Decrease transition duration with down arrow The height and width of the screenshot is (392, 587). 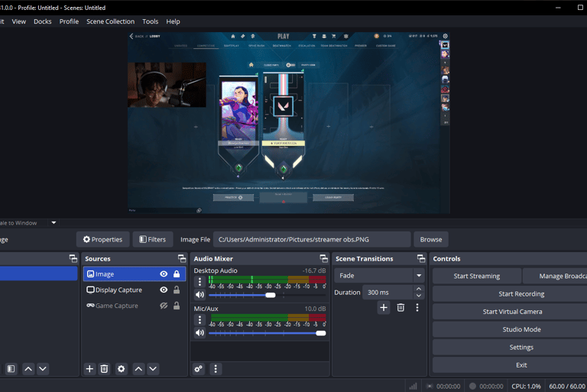419,296
